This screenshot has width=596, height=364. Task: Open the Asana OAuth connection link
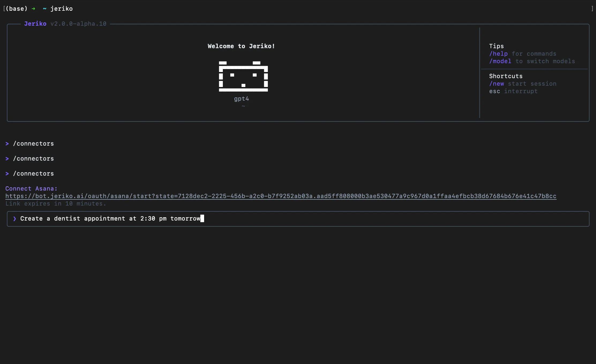point(280,196)
